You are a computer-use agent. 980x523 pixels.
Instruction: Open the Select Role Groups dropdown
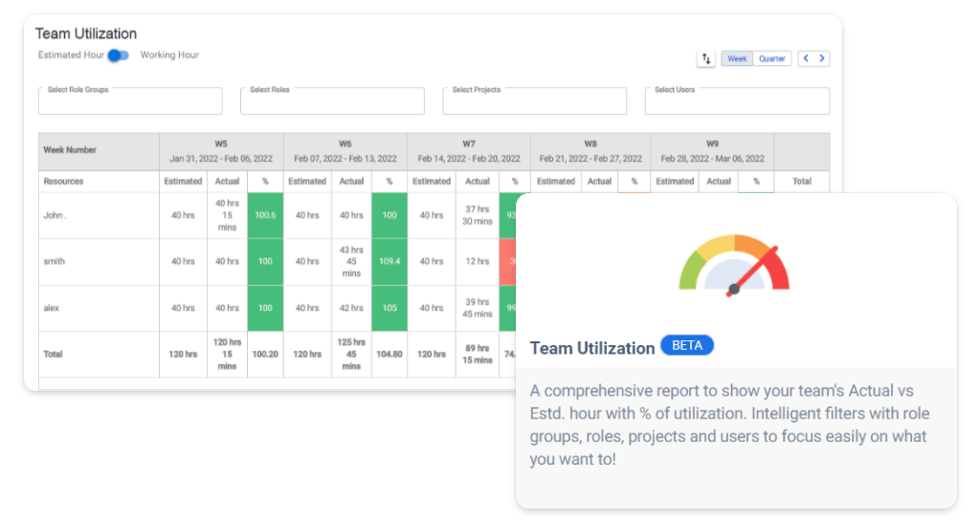[x=130, y=101]
